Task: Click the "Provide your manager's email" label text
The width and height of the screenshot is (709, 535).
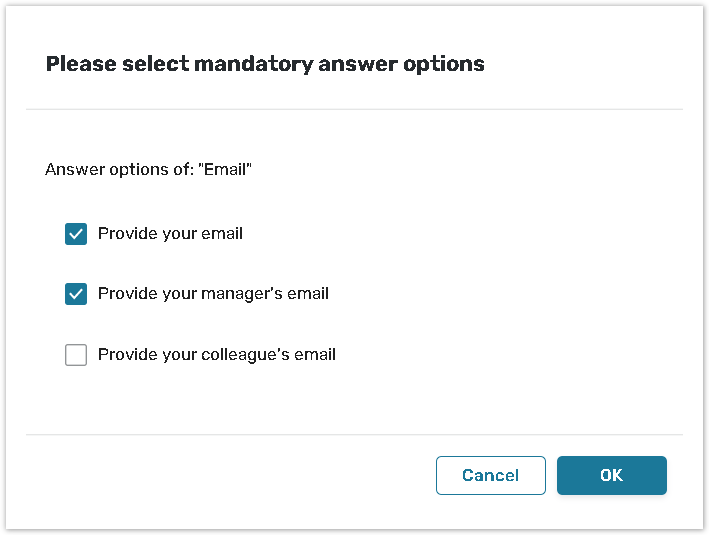Action: [x=213, y=294]
